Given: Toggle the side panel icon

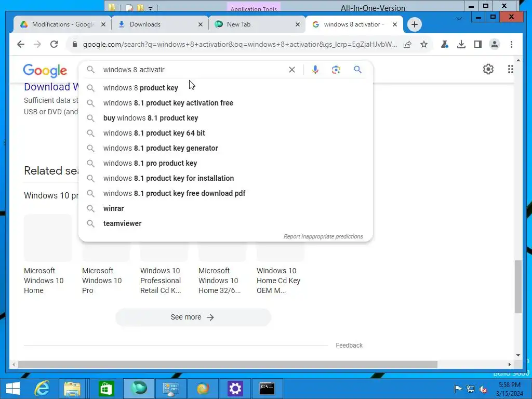Looking at the screenshot, I should [x=478, y=44].
